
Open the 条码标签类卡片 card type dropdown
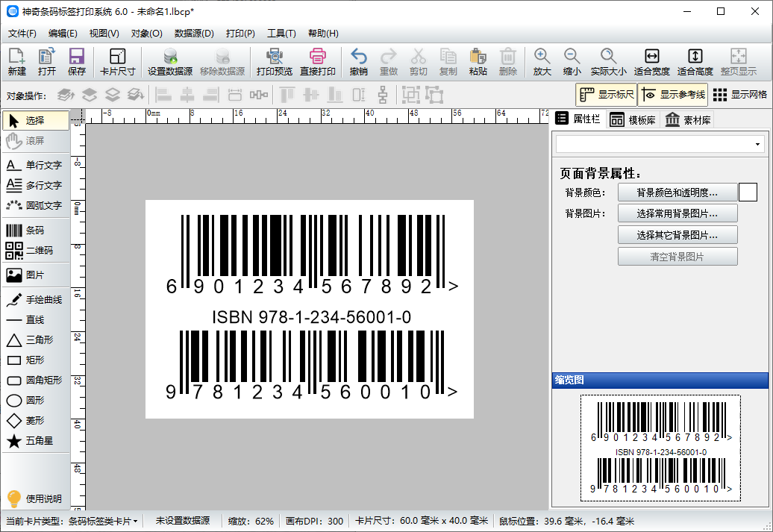103,521
